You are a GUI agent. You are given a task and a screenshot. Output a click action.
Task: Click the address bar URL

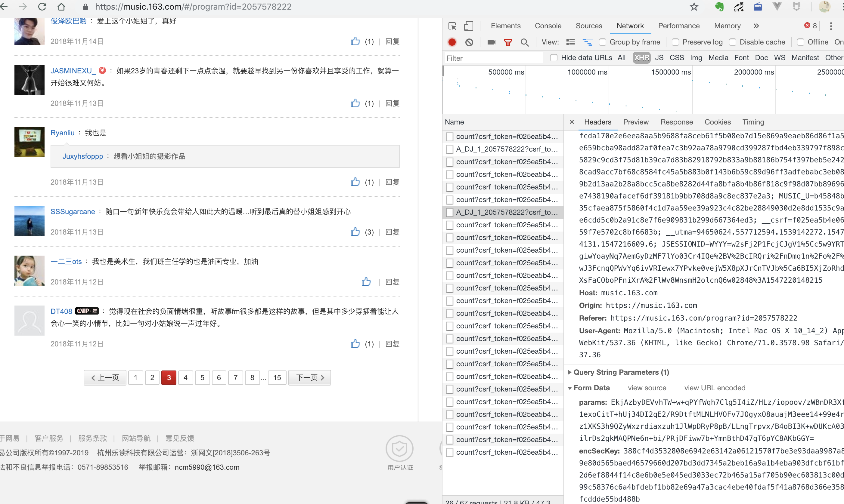point(193,7)
